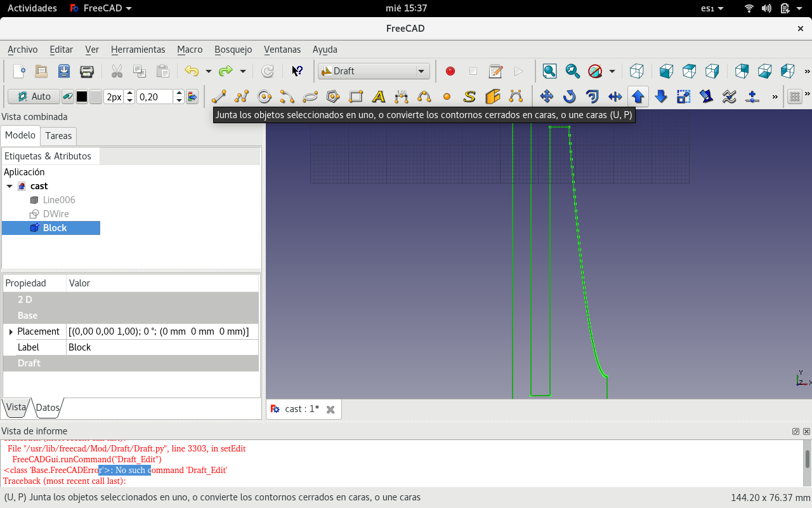This screenshot has width=812, height=508.
Task: Open the Redo history dropdown arrow
Action: [x=242, y=71]
